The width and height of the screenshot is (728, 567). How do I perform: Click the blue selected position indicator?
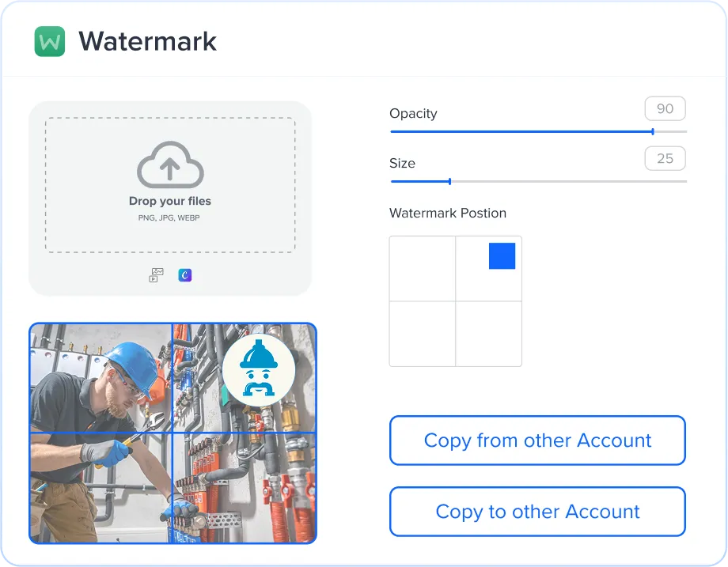[x=503, y=255]
